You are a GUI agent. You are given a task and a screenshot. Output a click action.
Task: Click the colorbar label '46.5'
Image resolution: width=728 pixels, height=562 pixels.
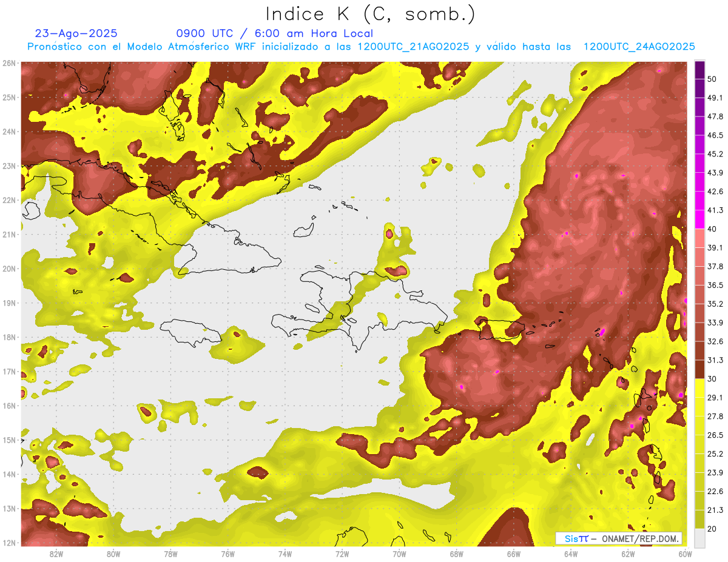[715, 135]
